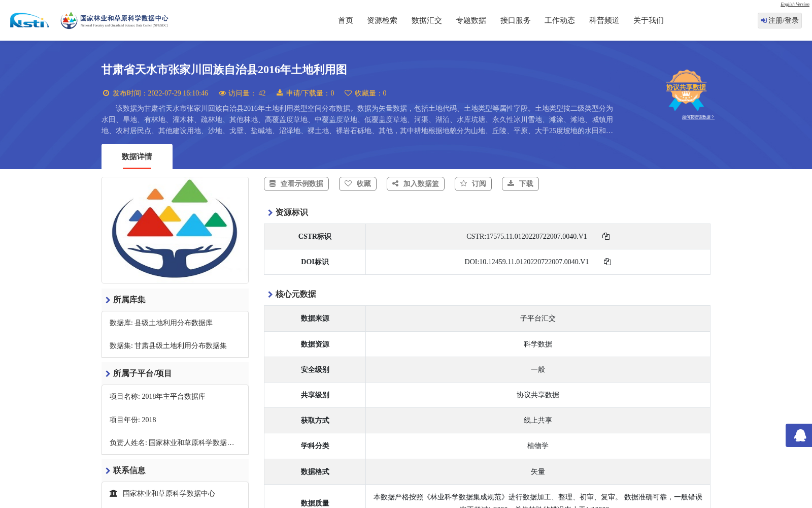Open the 工作动态 menu item
This screenshot has width=812, height=508.
point(560,20)
